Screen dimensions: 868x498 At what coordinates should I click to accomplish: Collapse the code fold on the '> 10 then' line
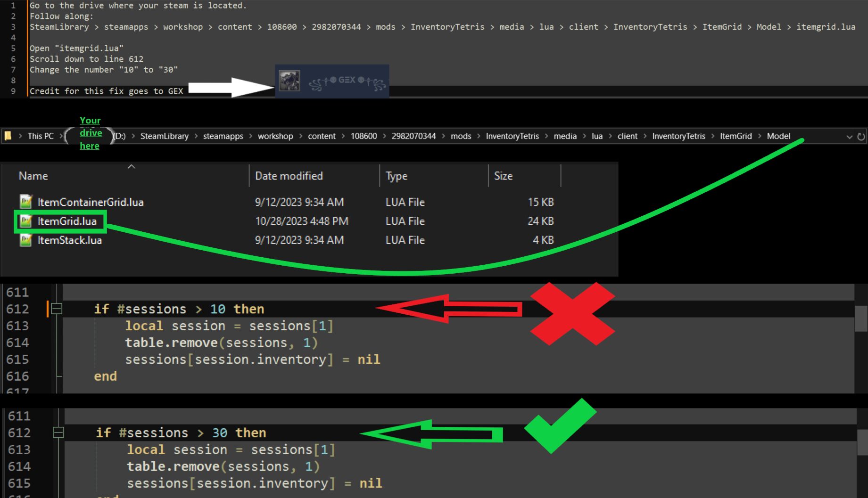click(57, 309)
